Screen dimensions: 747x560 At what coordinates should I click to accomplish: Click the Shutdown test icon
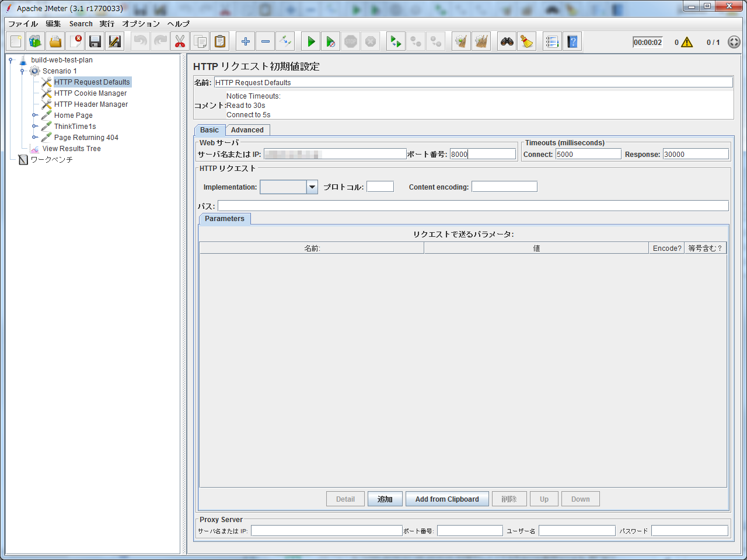click(371, 41)
